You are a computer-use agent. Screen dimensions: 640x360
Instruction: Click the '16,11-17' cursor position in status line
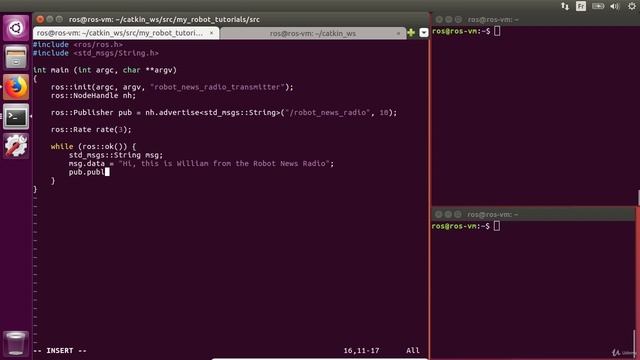[x=361, y=351]
